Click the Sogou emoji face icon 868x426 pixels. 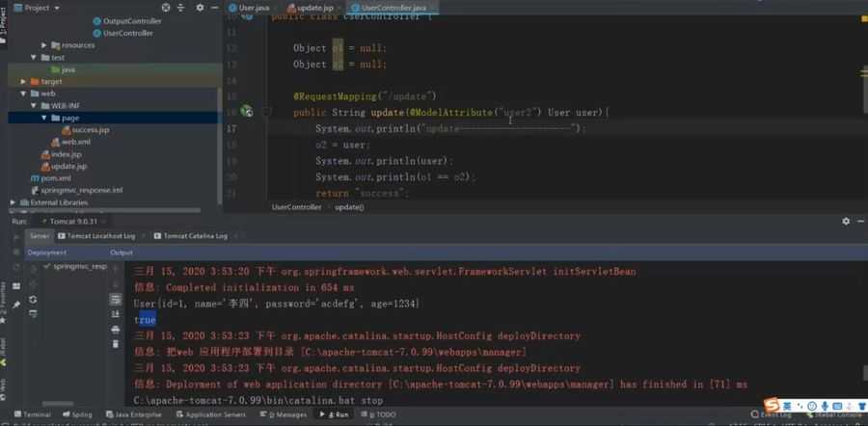pos(812,407)
